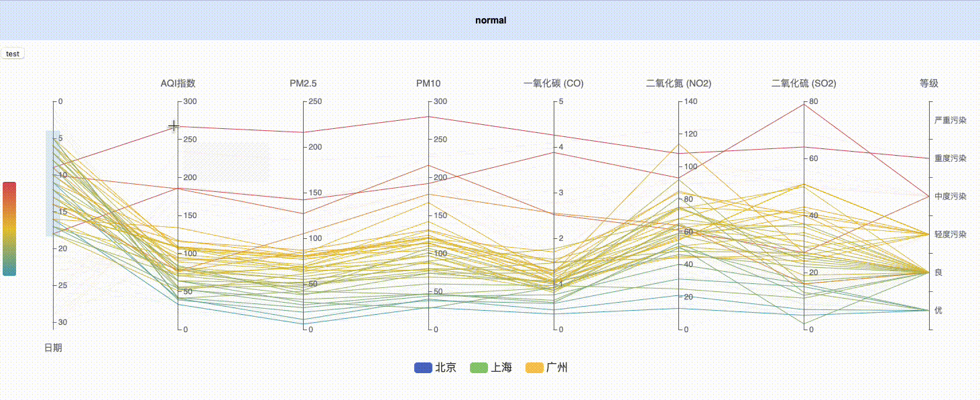Screen dimensions: 980x400
Task: Click the PM10 axis title
Action: pyautogui.click(x=429, y=83)
